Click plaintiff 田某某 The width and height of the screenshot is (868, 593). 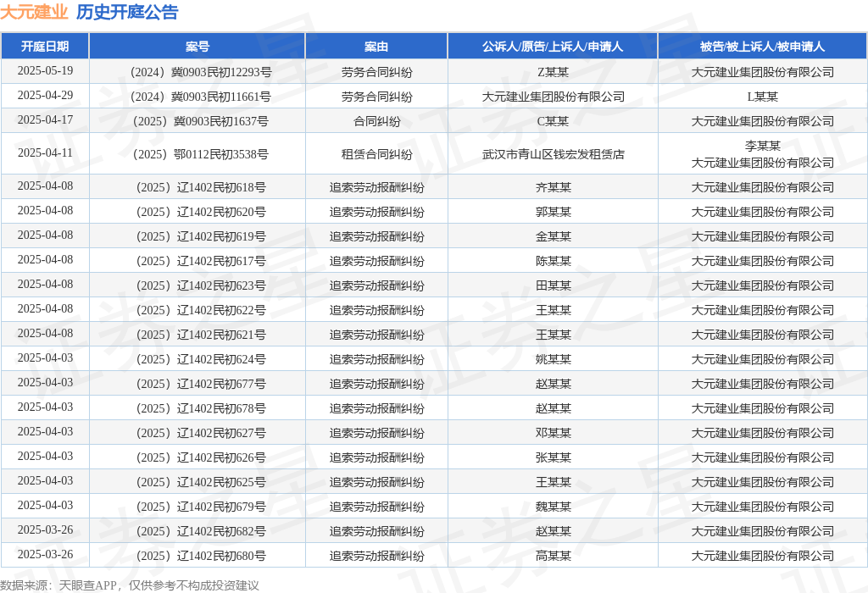pos(553,286)
